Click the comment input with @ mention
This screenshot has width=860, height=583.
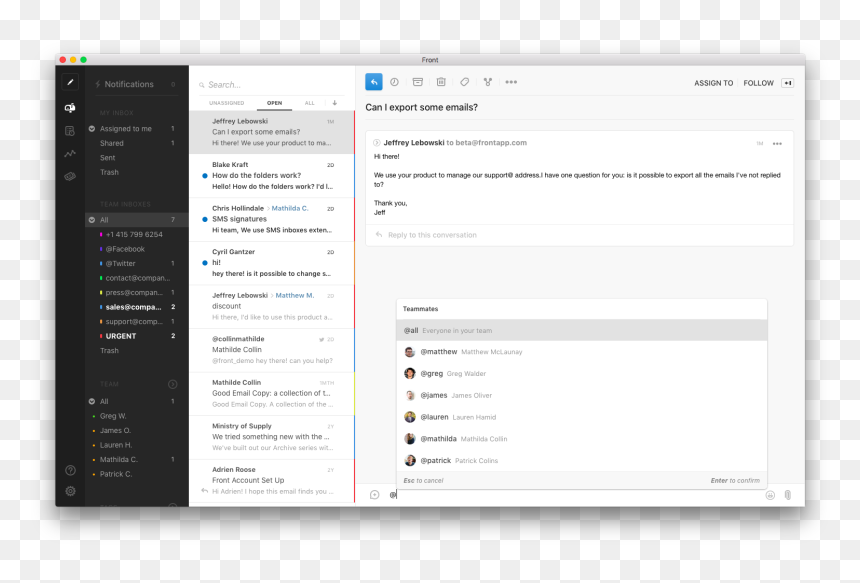pos(576,495)
